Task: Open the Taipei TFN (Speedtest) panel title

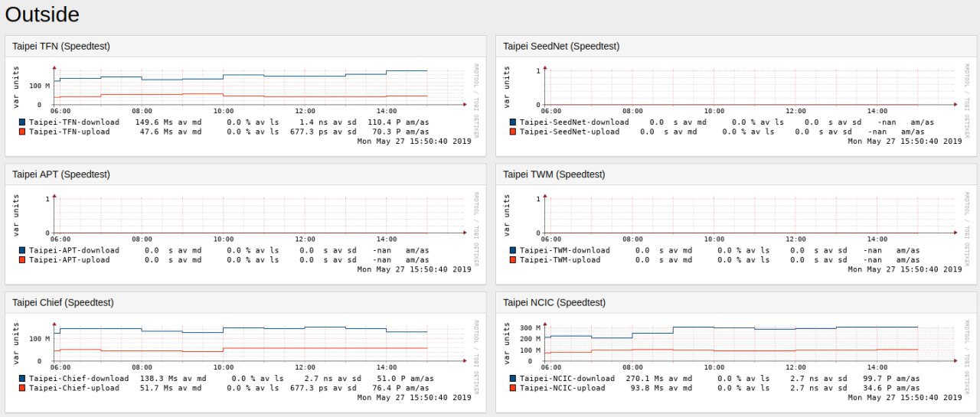Action: point(61,46)
